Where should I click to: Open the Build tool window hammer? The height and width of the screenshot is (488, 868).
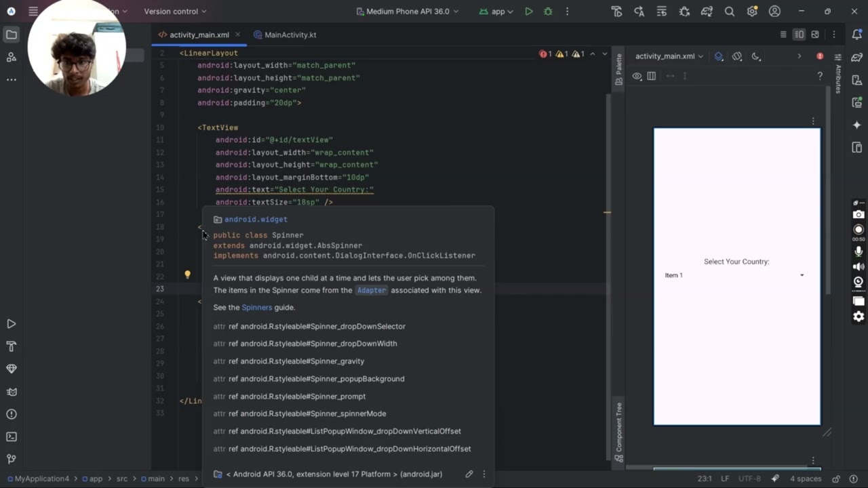click(x=12, y=346)
